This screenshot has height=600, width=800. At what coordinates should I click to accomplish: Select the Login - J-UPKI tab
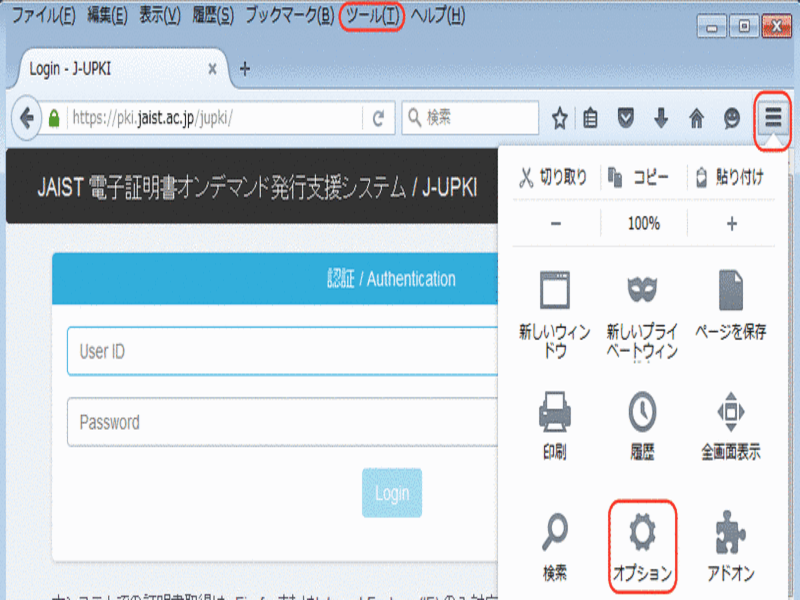(122, 69)
